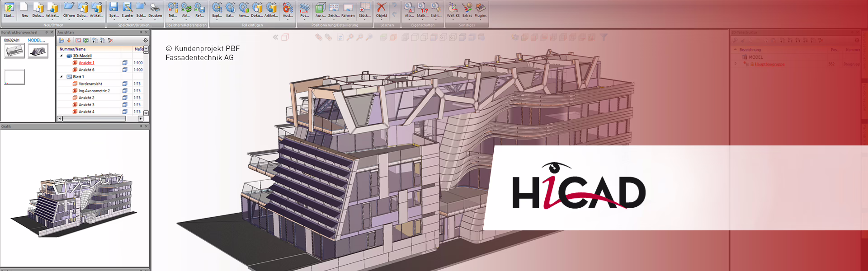Collapse the 3D-Modell tree node

(61, 56)
